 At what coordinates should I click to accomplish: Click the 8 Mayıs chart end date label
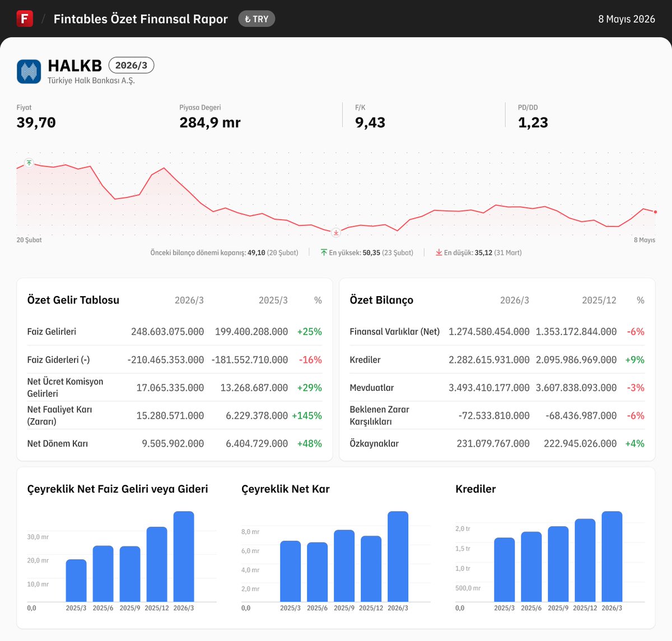(645, 240)
